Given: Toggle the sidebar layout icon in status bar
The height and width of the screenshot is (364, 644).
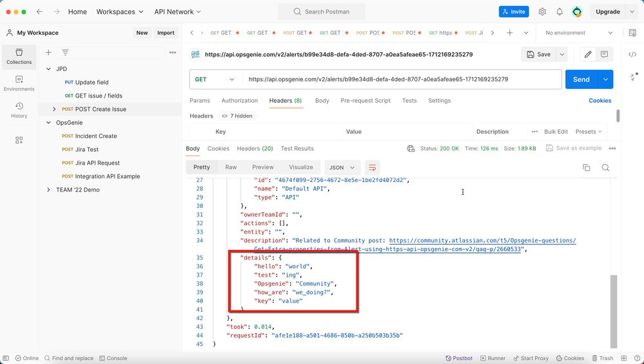Looking at the screenshot, I should pos(6,358).
